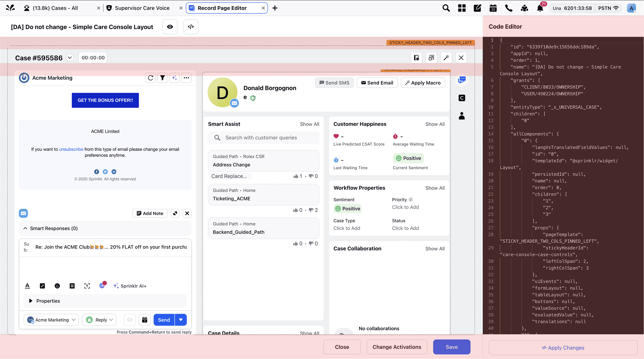Open the conversation filter icon
The image size is (644, 359).
[x=162, y=78]
